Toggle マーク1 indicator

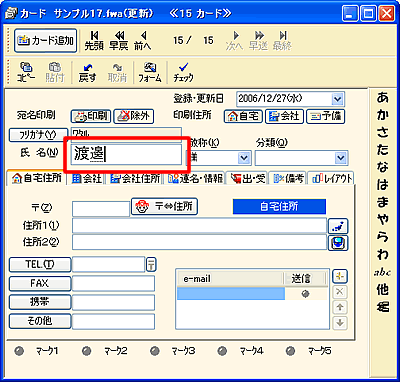click(19, 351)
